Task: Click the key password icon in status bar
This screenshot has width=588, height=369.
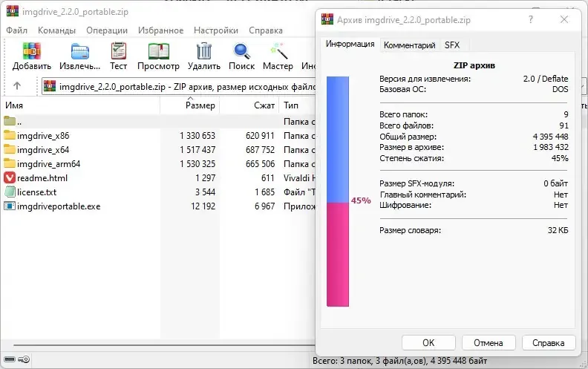Action: tap(24, 359)
